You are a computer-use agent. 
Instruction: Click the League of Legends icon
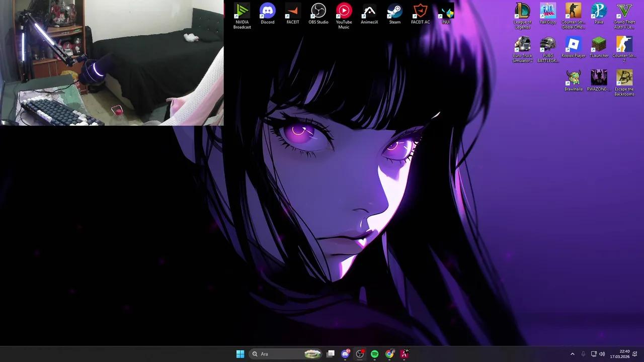[x=522, y=11]
